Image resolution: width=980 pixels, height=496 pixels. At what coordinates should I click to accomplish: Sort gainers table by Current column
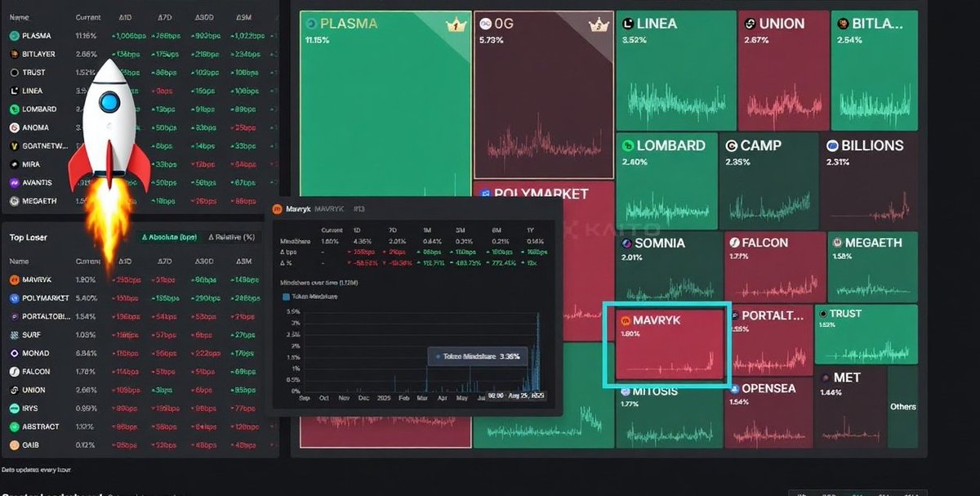87,17
